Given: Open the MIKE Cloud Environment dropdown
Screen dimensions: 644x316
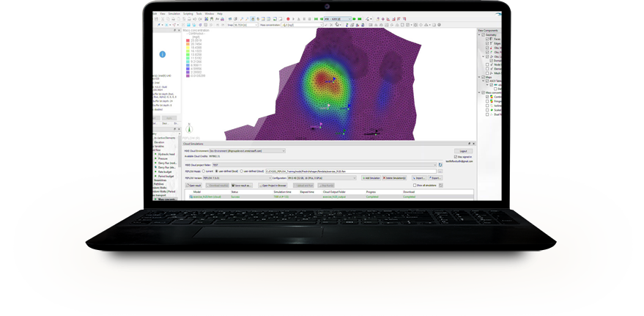Looking at the screenshot, I should [x=281, y=150].
